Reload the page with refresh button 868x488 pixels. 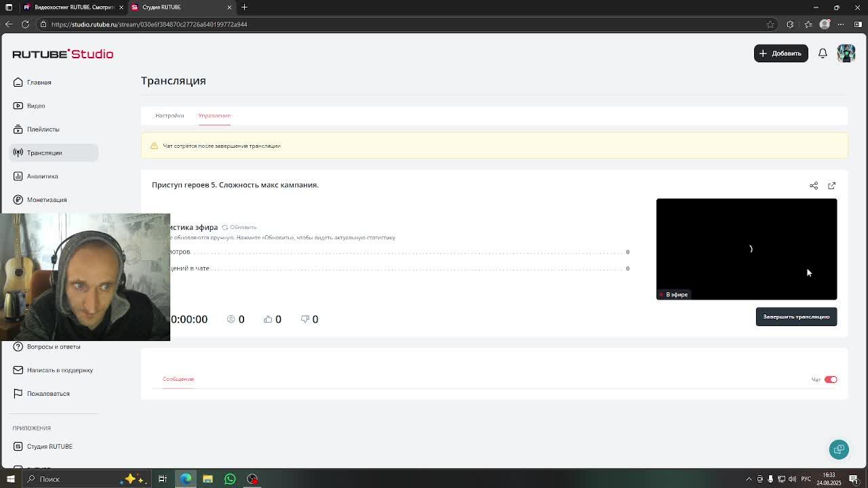pyautogui.click(x=25, y=24)
